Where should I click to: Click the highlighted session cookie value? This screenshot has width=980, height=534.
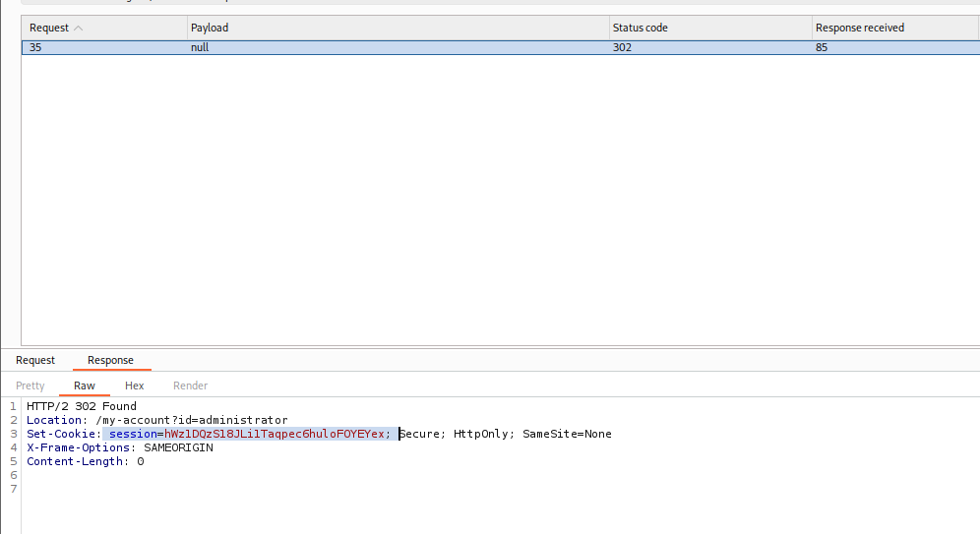276,434
